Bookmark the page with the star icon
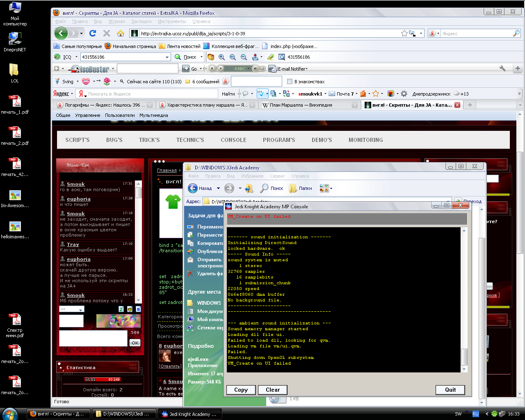525x420 pixels. pos(404,33)
